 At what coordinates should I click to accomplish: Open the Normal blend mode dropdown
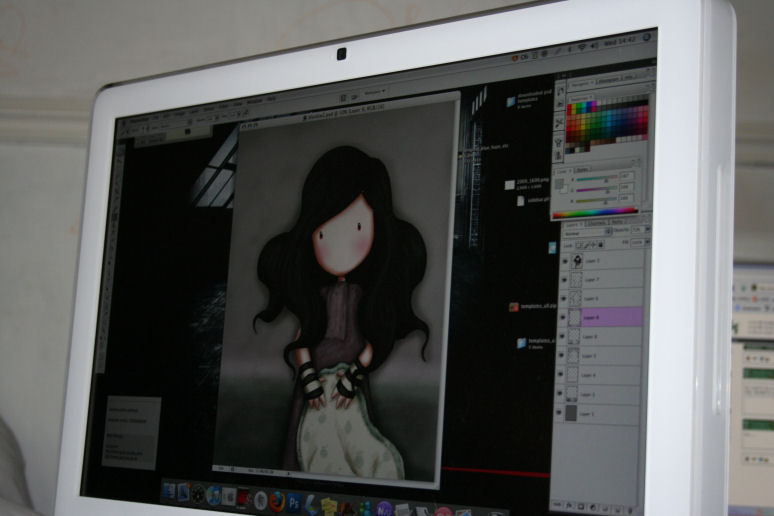click(587, 233)
